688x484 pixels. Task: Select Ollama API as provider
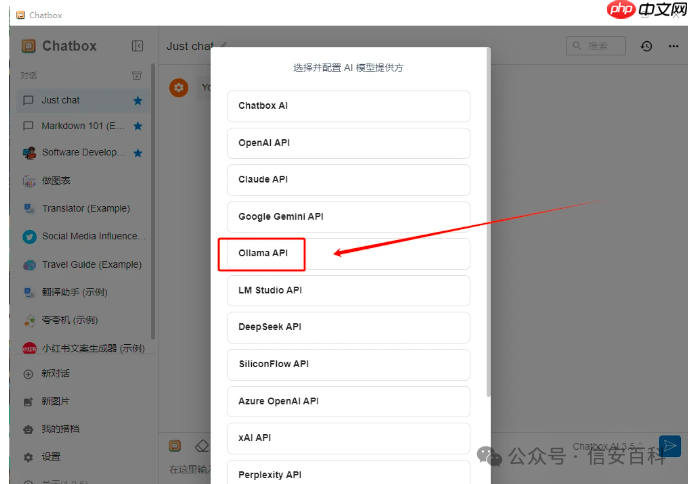click(x=348, y=254)
